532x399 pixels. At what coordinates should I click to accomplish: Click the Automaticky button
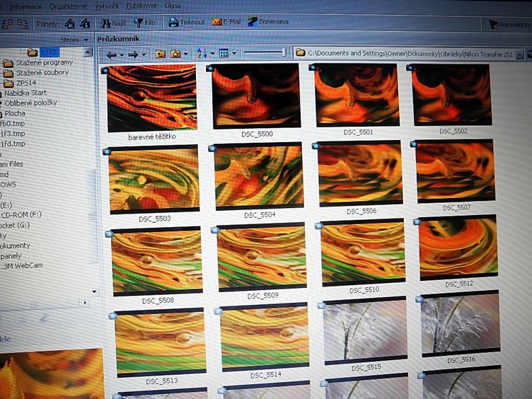click(x=509, y=25)
